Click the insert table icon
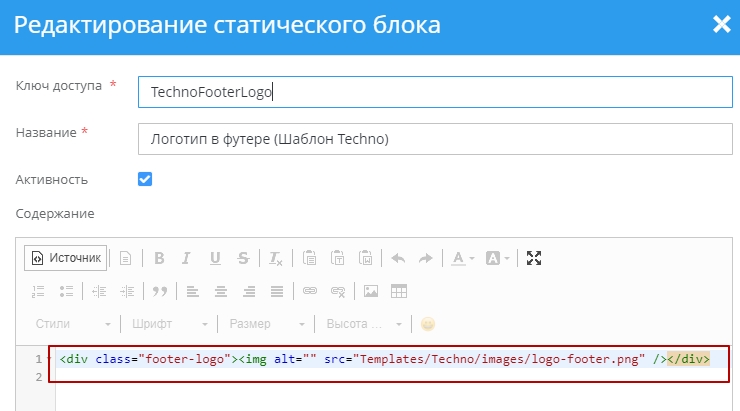Screen dimensions: 740x411 399,291
